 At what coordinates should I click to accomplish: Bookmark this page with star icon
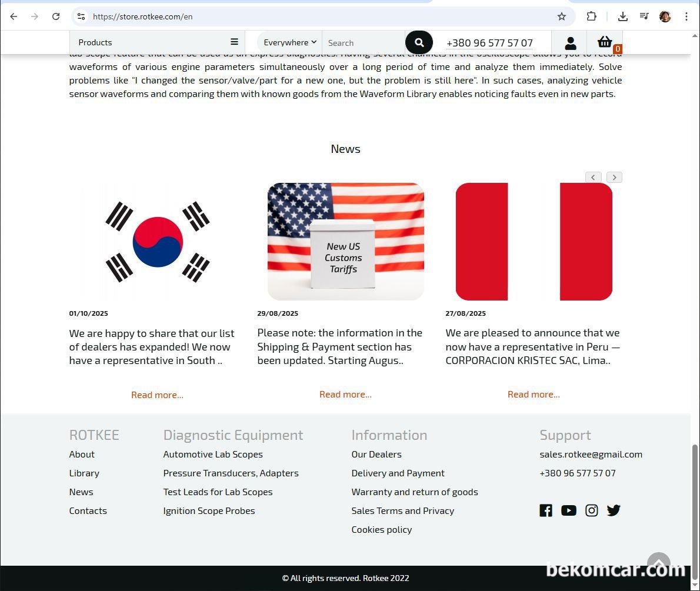tap(562, 16)
